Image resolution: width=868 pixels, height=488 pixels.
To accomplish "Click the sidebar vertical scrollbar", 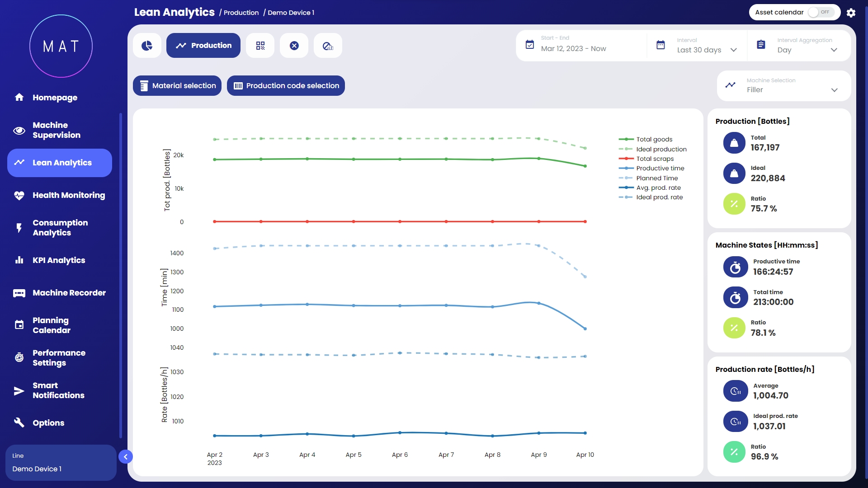I will click(121, 276).
